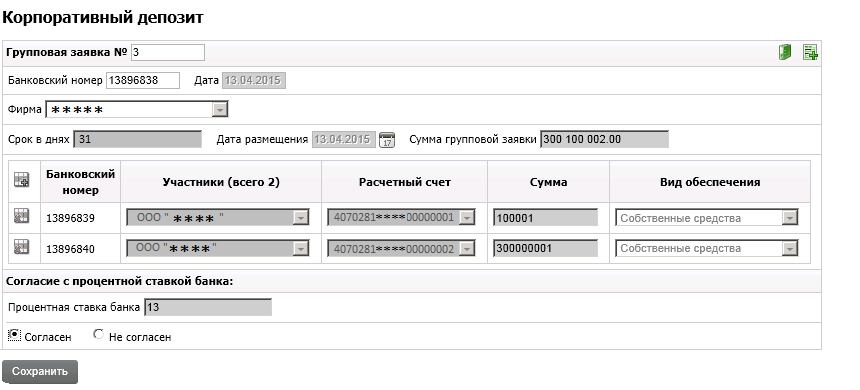This screenshot has height=390, width=860.
Task: Click delete row icon for 13896839
Action: click(21, 216)
